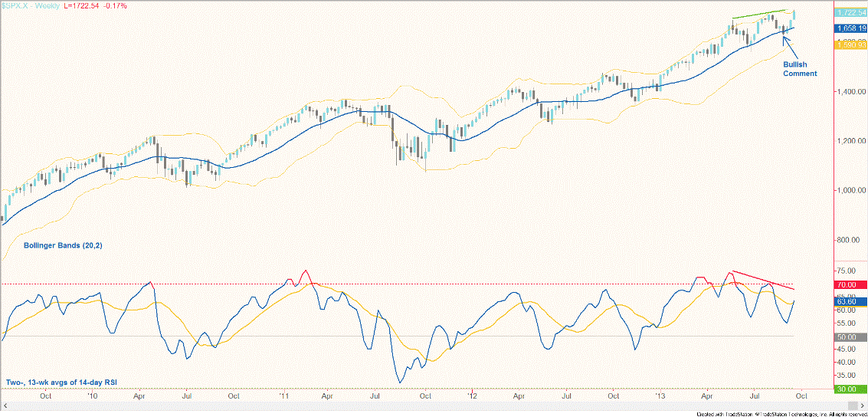868x417 pixels.
Task: Select the gray 50.00 RSI level tag
Action: pyautogui.click(x=850, y=337)
